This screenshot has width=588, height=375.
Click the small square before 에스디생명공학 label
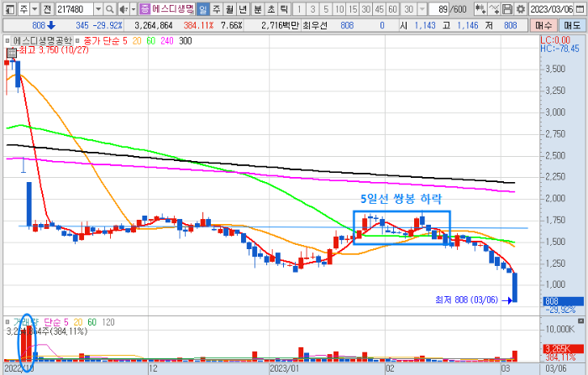7,40
